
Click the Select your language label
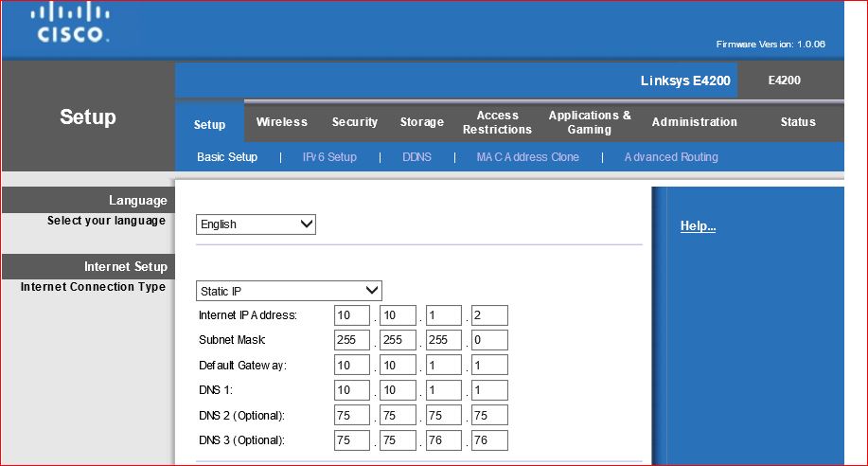coord(106,221)
